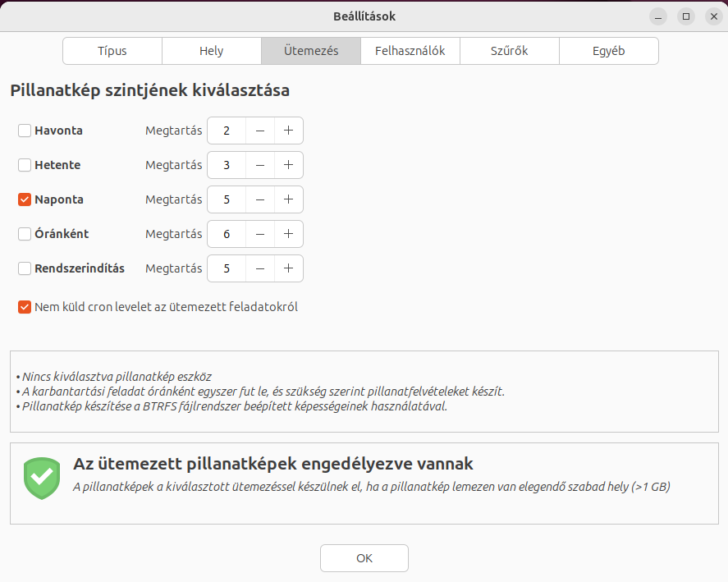Increase the Naponta retention with plus

(288, 199)
